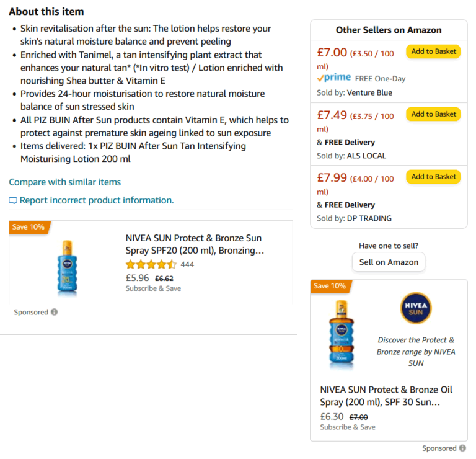Click the NIVEA SUN round brand logo

click(416, 308)
